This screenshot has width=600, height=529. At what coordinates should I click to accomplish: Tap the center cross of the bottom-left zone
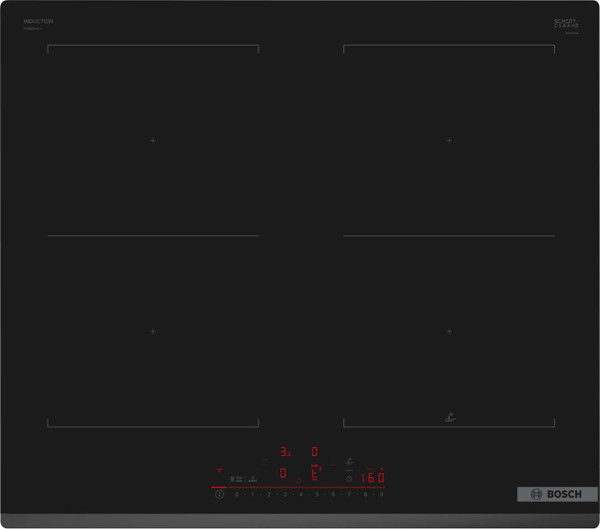(x=153, y=331)
